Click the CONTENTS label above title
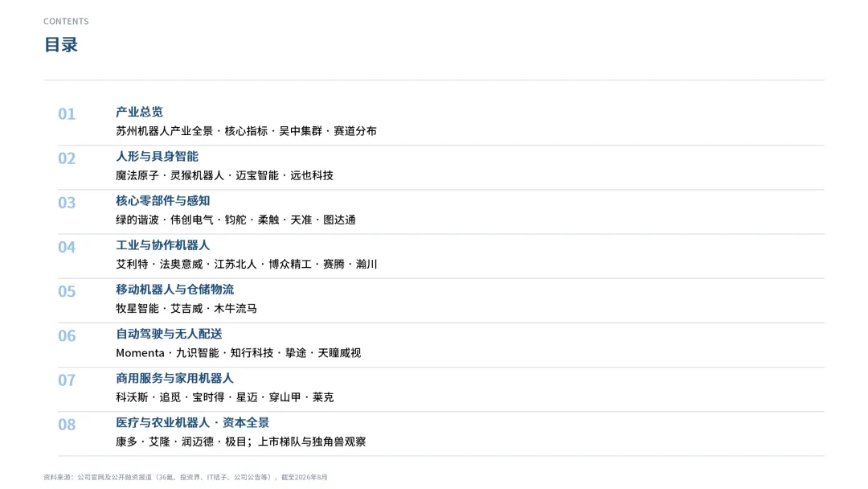 [x=66, y=21]
